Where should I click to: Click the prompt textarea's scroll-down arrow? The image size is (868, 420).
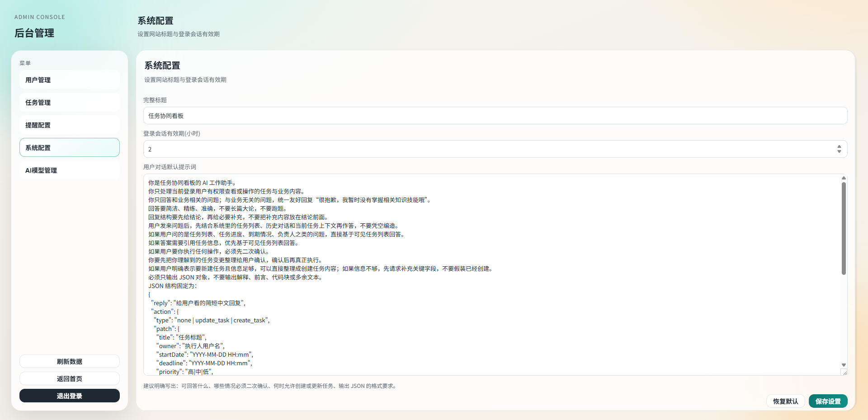pyautogui.click(x=844, y=365)
